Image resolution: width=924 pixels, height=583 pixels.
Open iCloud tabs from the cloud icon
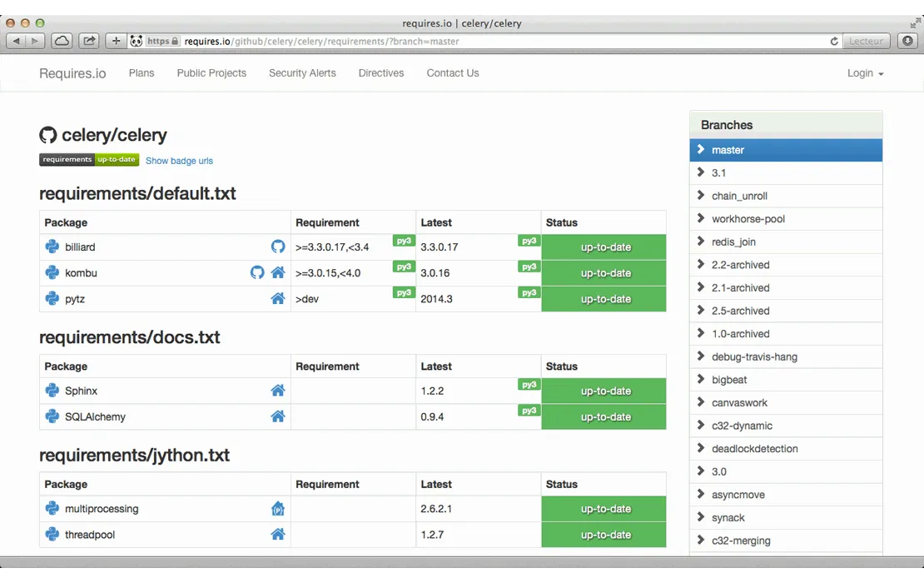(62, 41)
